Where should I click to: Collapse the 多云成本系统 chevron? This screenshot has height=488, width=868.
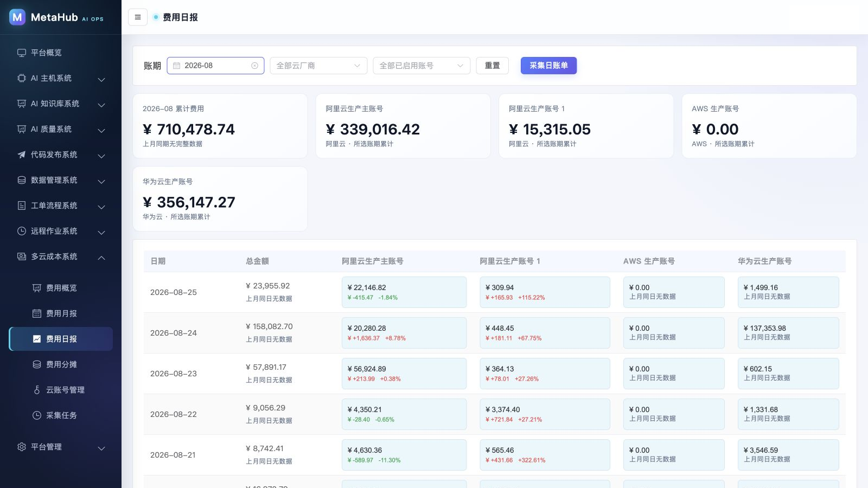[101, 258]
